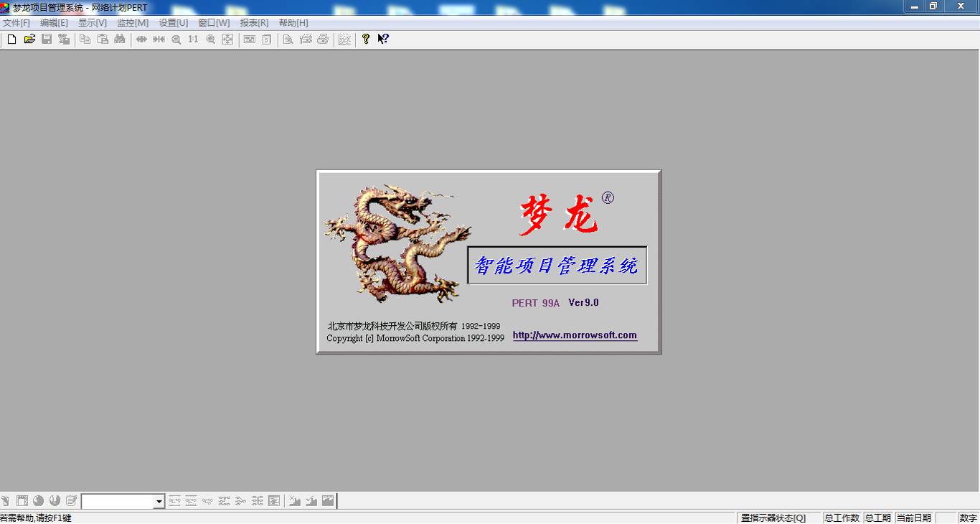980x524 pixels.
Task: Open the 显示[V] menu
Action: click(x=93, y=23)
